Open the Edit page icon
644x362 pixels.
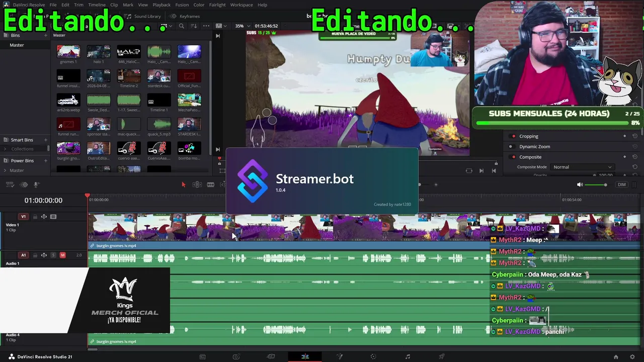tap(305, 356)
